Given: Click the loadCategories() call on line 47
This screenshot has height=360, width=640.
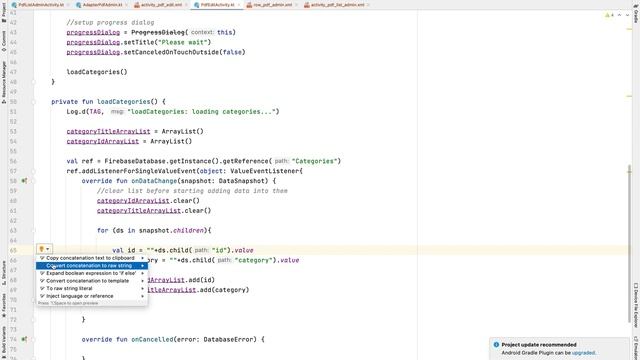Looking at the screenshot, I should (x=97, y=72).
